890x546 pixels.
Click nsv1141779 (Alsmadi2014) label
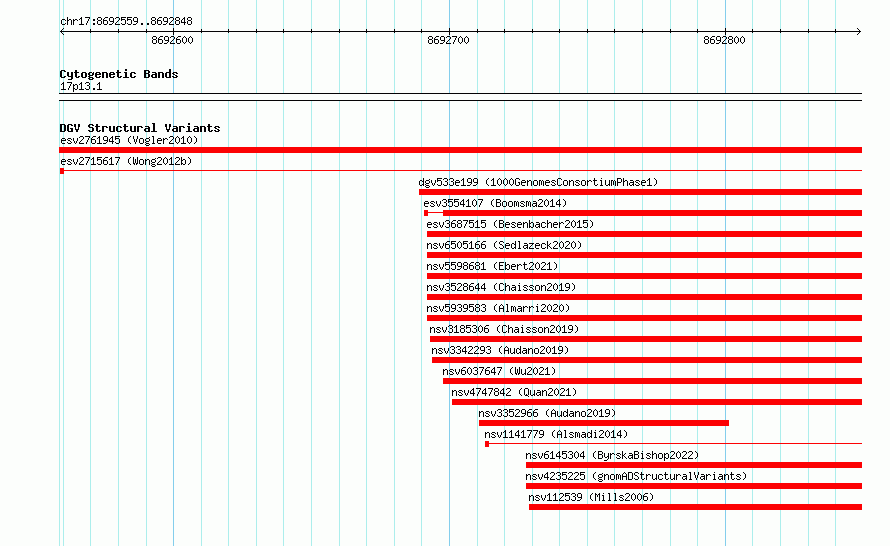click(556, 434)
